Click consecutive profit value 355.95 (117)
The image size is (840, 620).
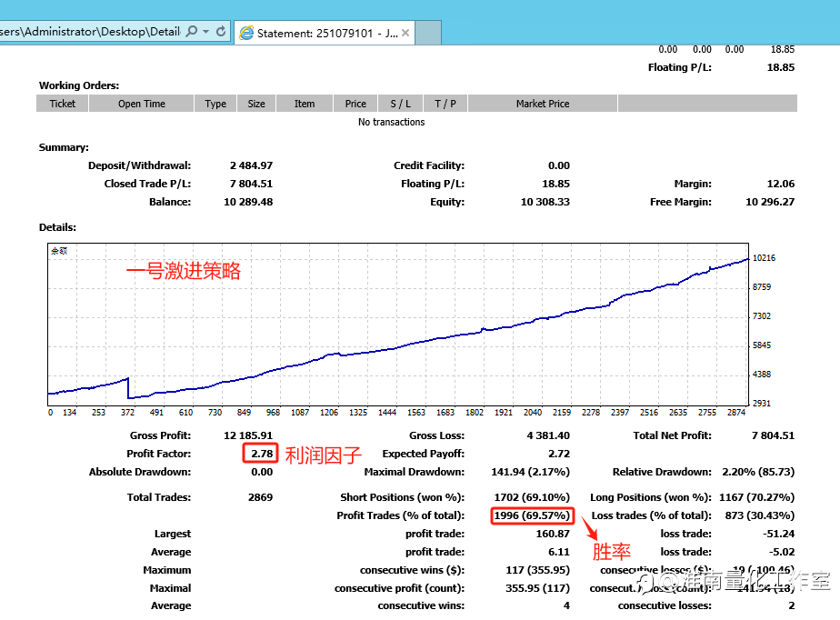click(537, 588)
